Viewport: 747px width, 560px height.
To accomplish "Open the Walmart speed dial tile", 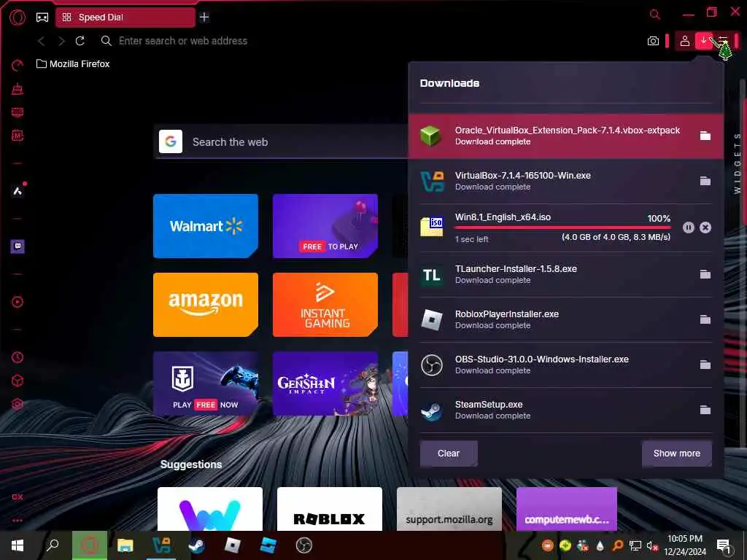I will (x=206, y=226).
